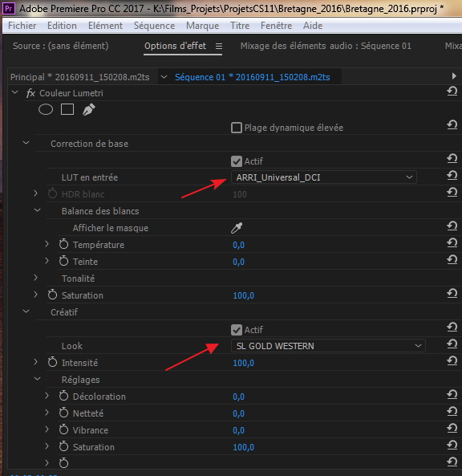
Task: Click the Vibrance value 0,0
Action: 238,430
